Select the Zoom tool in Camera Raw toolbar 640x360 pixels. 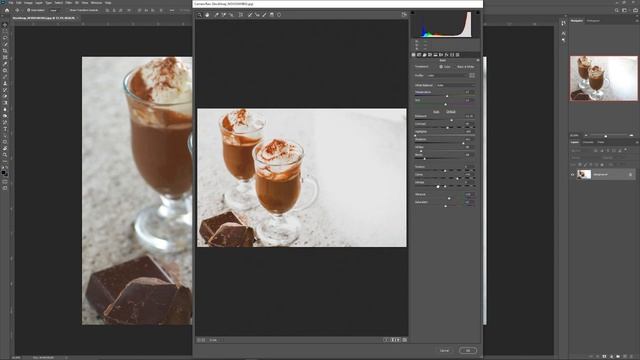[x=200, y=15]
